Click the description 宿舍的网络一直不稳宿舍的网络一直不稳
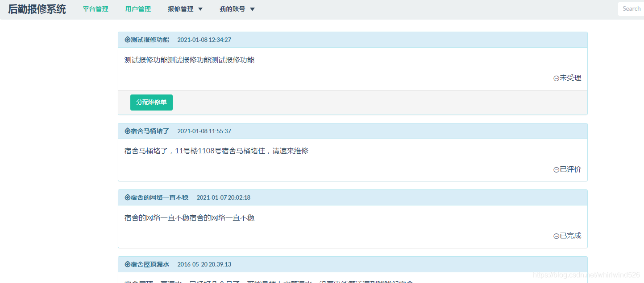Image resolution: width=644 pixels, height=283 pixels. 189,218
